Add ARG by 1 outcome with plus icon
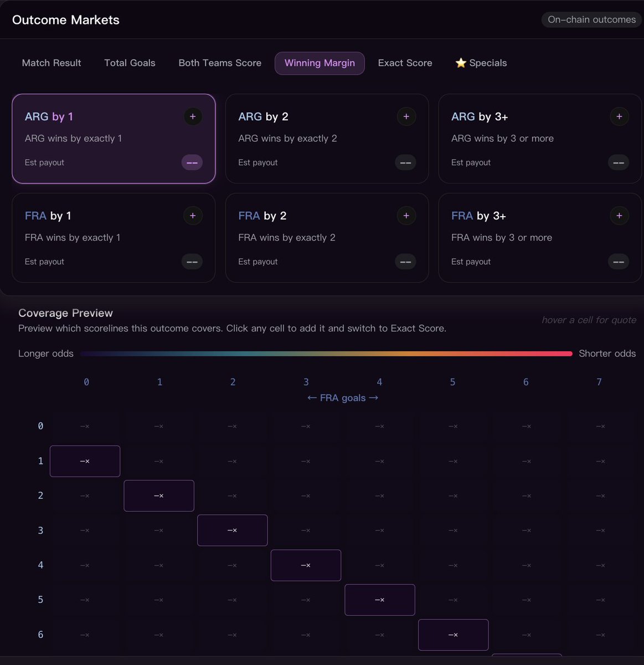 coord(193,116)
